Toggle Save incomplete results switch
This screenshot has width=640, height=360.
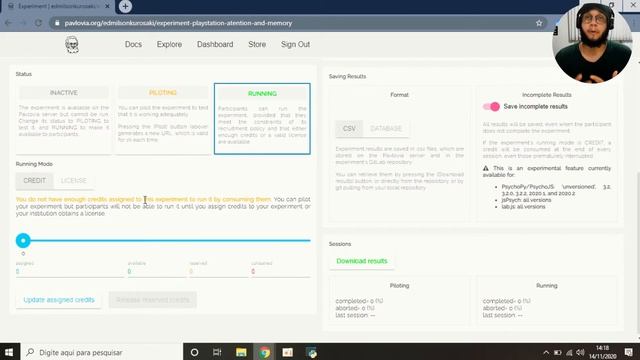coord(491,107)
